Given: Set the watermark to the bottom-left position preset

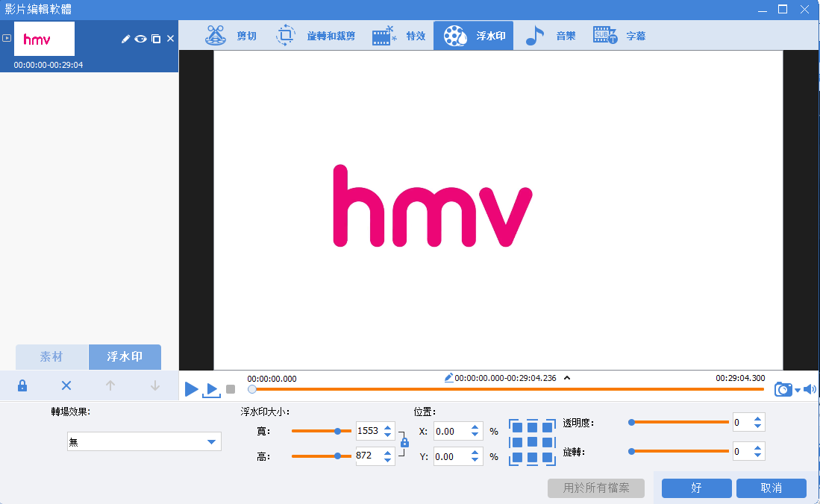Looking at the screenshot, I should (x=516, y=458).
